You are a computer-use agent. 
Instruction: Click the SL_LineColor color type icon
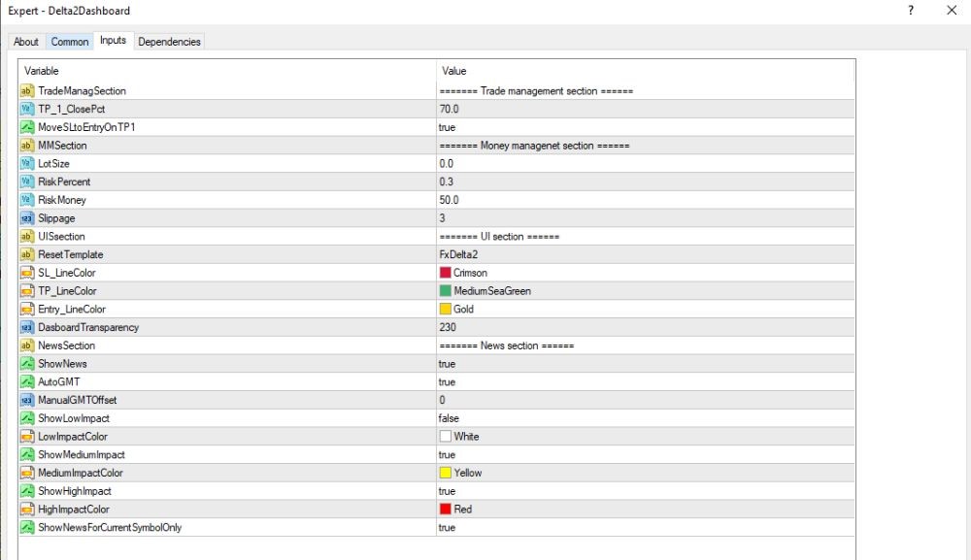pyautogui.click(x=26, y=273)
